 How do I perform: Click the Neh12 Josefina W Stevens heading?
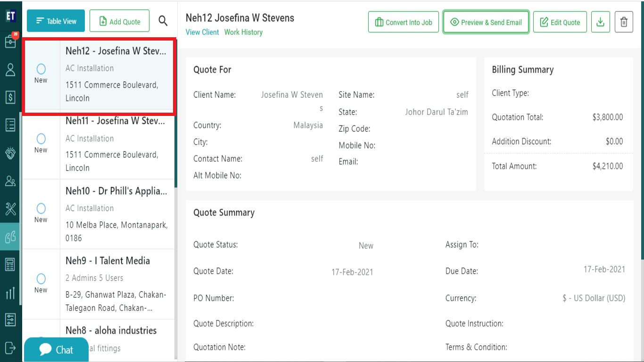click(240, 18)
